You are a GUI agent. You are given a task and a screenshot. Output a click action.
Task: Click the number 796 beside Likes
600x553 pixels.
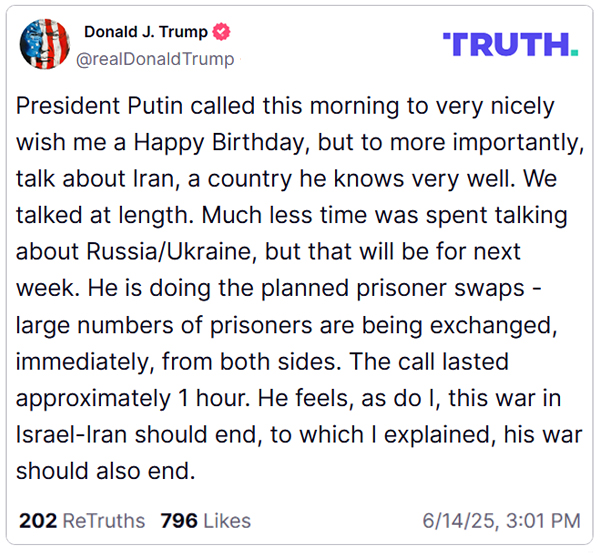click(x=179, y=521)
